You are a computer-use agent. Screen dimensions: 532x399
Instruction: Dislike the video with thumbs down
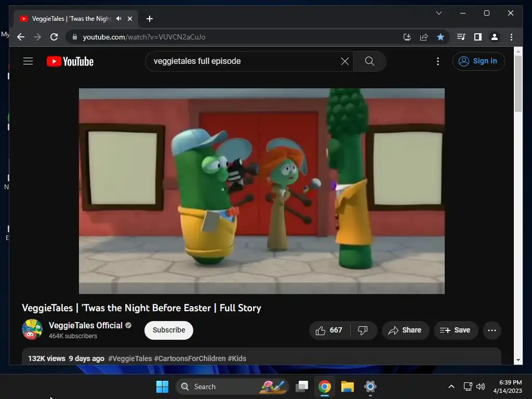tap(363, 330)
